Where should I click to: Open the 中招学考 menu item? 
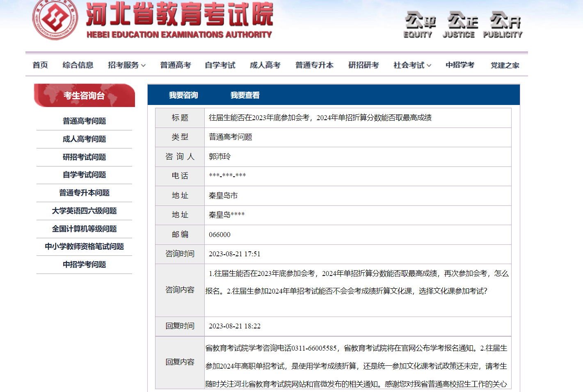(460, 65)
